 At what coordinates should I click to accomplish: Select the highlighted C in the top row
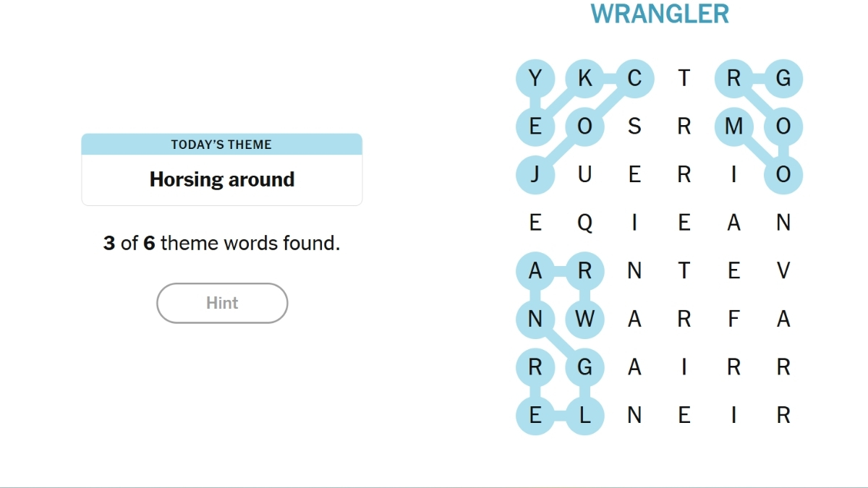coord(634,79)
